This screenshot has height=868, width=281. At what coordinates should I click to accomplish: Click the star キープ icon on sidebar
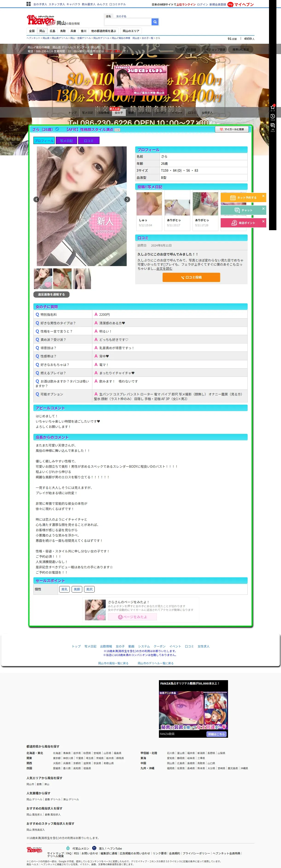pos(272,107)
